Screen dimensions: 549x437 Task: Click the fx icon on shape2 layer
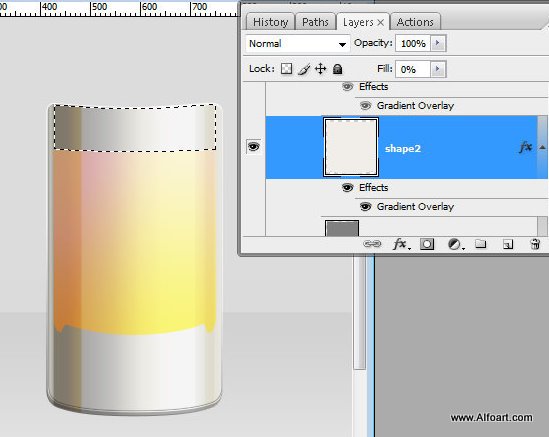pos(526,147)
